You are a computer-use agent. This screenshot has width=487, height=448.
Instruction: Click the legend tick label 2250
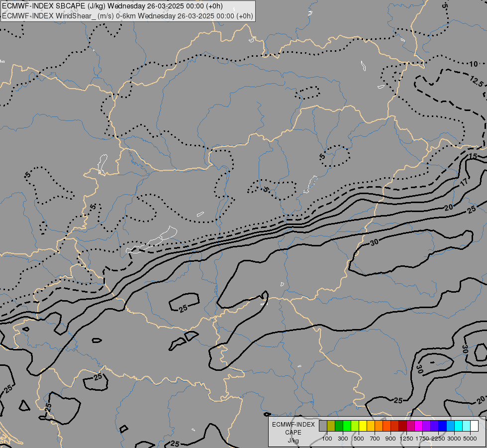click(438, 439)
